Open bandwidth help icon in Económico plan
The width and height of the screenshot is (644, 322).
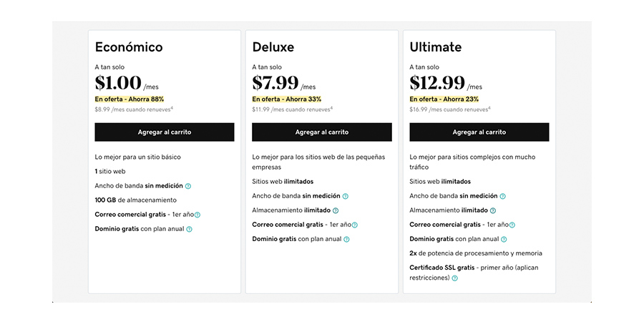click(188, 186)
